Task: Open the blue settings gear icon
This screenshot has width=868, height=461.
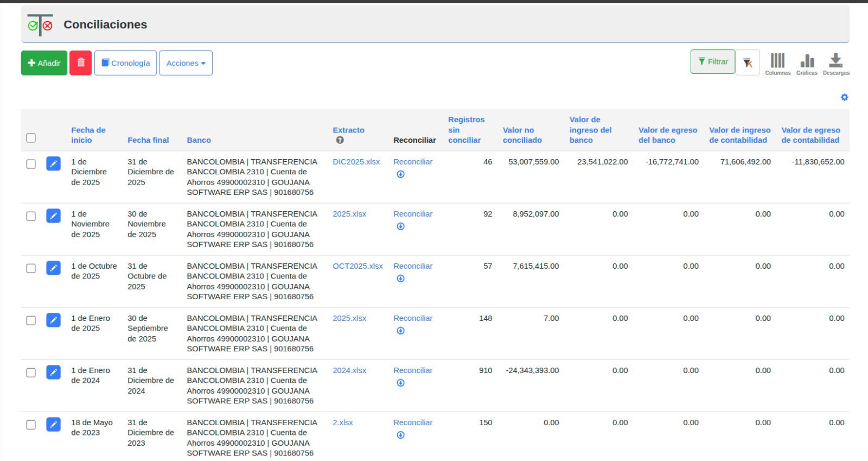Action: (x=844, y=97)
